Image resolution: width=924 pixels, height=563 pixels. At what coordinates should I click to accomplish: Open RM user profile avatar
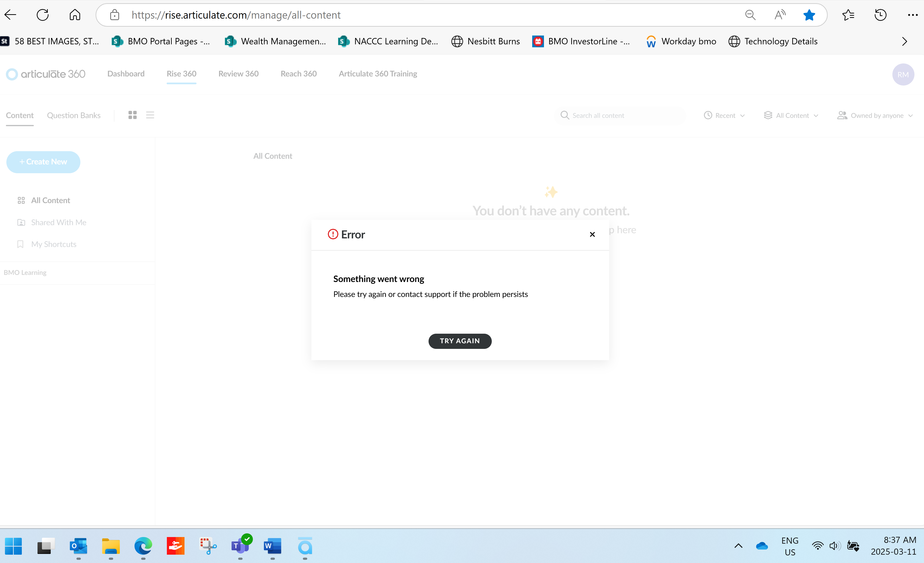pos(903,74)
